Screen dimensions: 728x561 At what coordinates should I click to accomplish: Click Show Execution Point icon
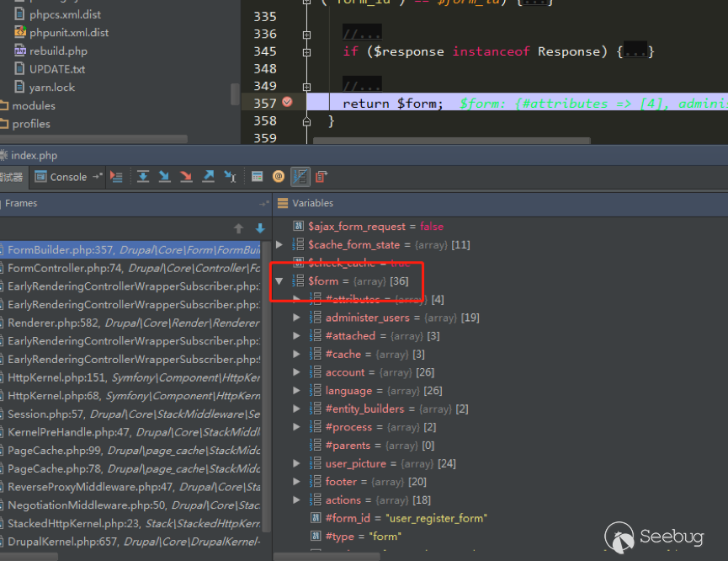[116, 177]
